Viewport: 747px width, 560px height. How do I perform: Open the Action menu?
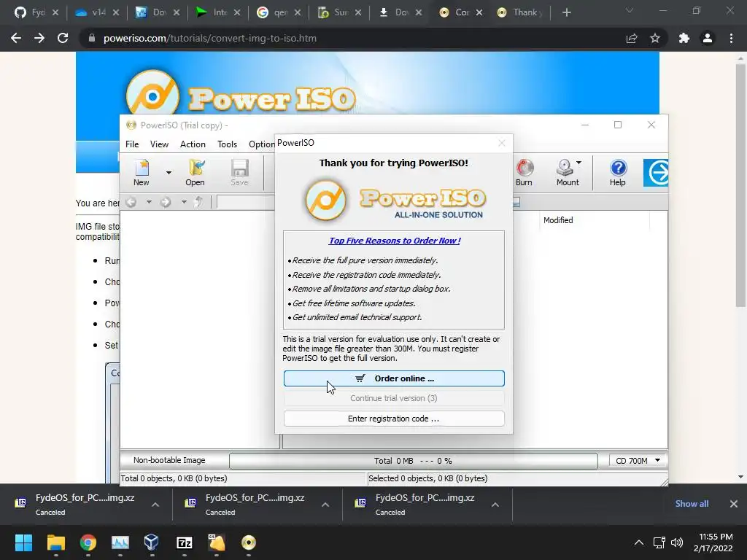(193, 144)
